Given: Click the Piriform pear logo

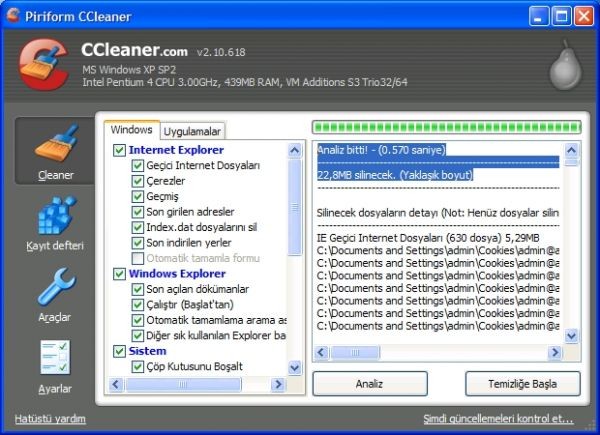Looking at the screenshot, I should pos(566,65).
